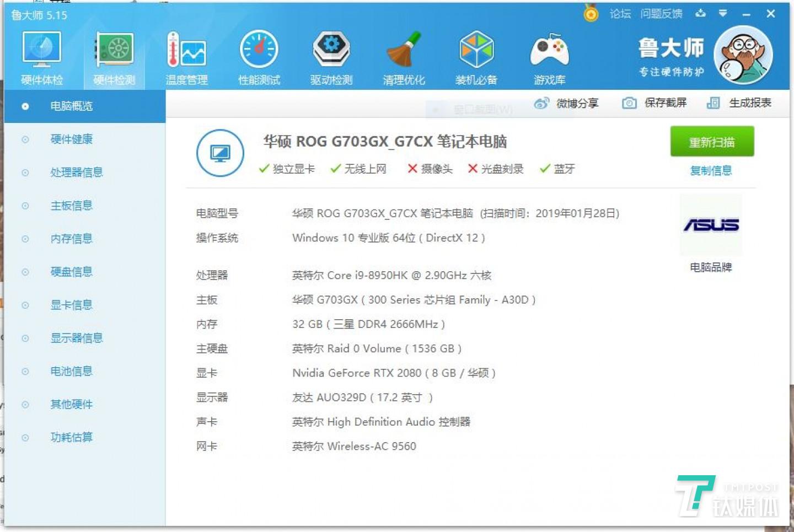Screen dimensions: 794x532
Task: Open the titlebar dropdown arrow
Action: pos(722,14)
